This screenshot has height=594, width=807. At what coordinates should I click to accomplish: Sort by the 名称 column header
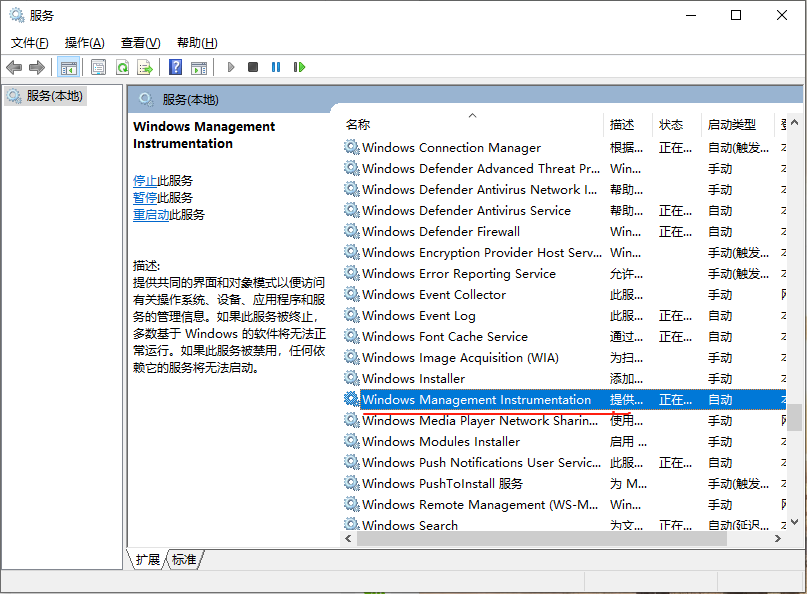coord(472,125)
